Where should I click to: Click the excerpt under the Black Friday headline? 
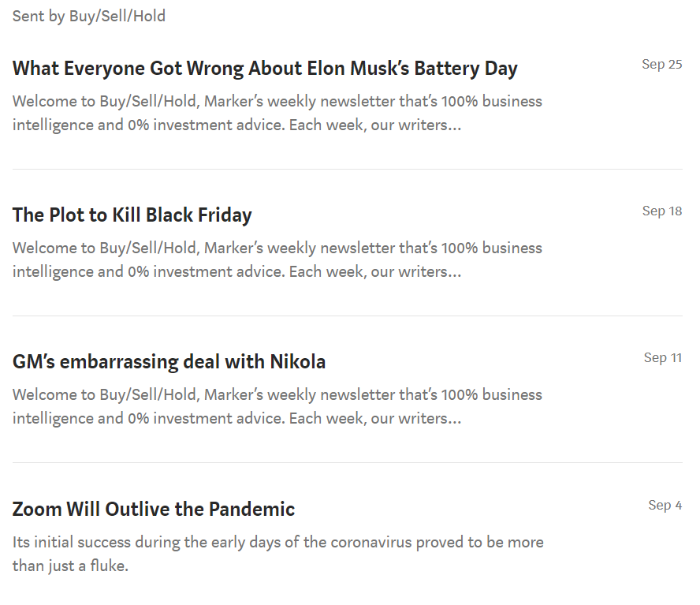(277, 260)
